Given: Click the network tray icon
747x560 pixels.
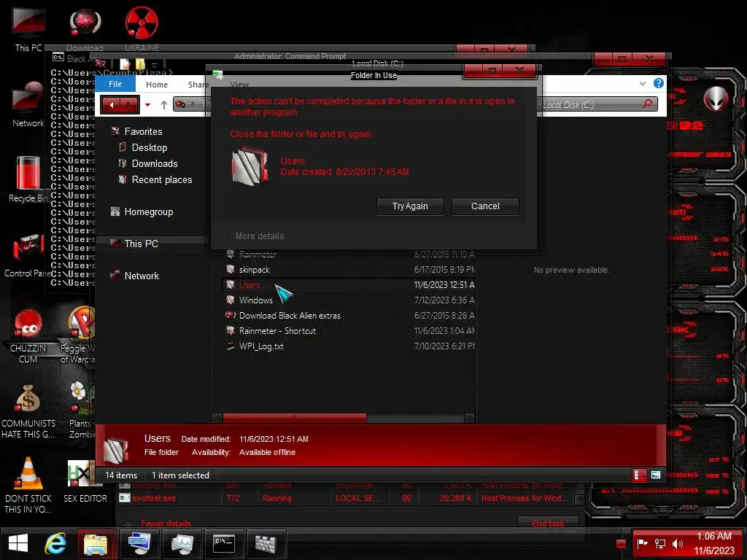Looking at the screenshot, I should (659, 543).
